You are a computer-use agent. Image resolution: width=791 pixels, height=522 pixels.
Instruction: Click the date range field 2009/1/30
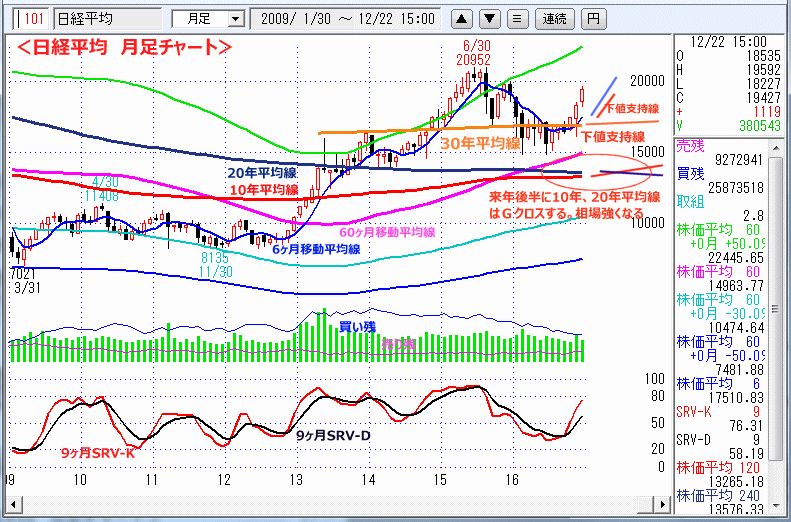346,19
